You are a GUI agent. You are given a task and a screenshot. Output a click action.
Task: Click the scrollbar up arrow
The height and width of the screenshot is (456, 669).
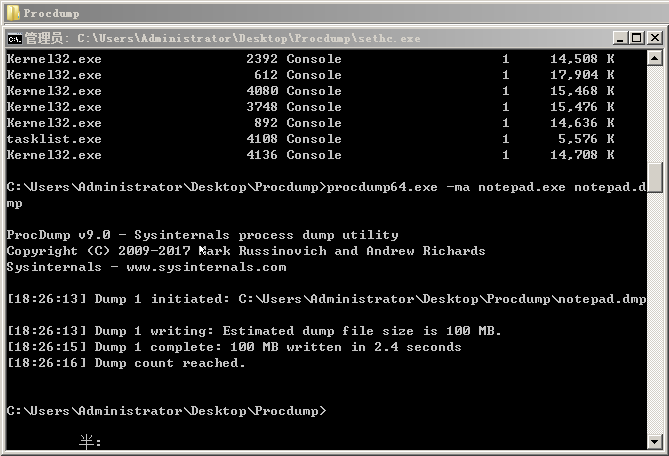point(654,58)
